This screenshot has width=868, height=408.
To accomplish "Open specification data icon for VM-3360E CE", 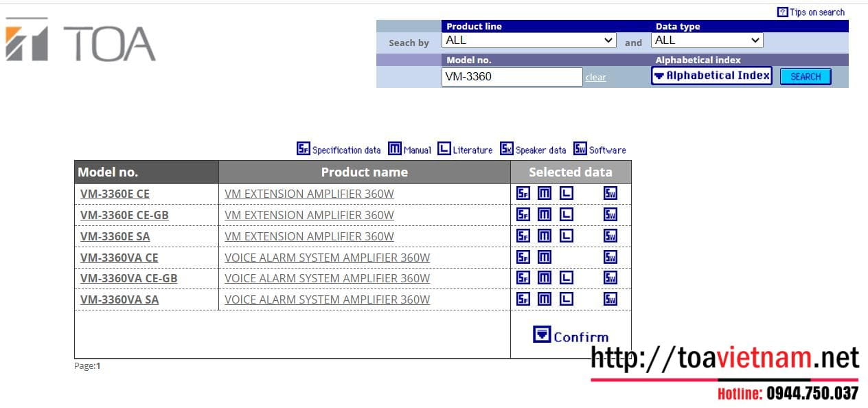I will click(523, 194).
